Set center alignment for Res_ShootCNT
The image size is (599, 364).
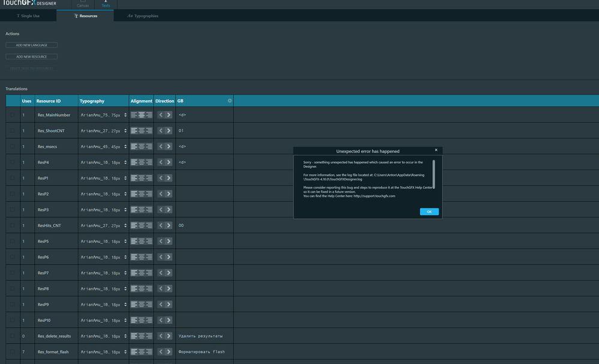point(141,131)
